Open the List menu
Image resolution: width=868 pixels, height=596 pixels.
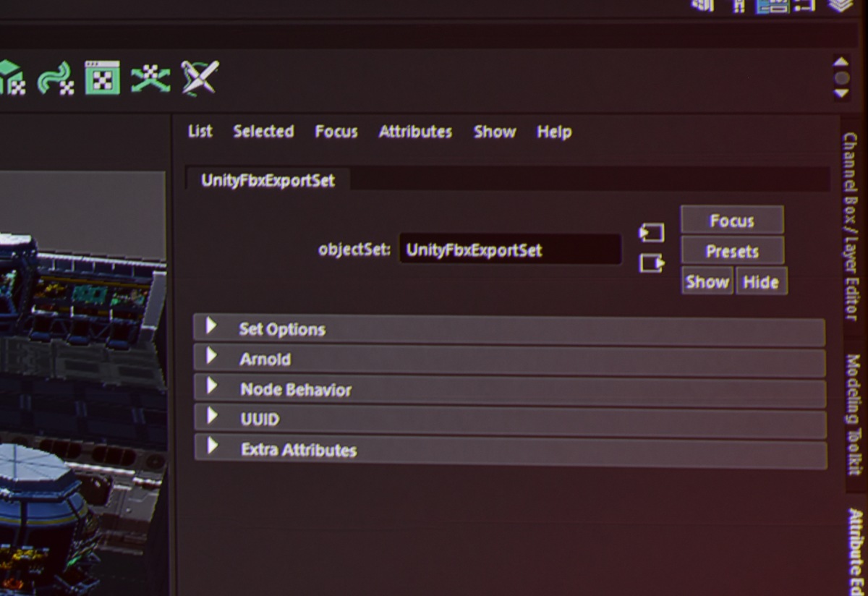point(200,131)
